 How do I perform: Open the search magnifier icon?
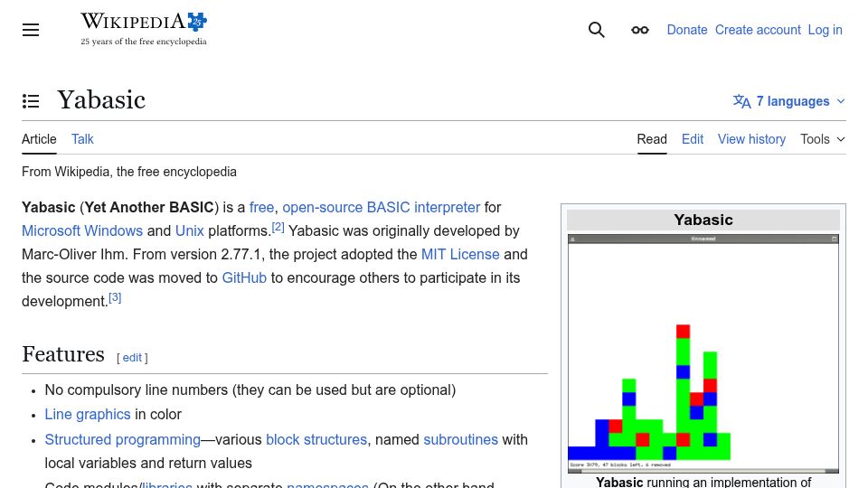point(596,30)
